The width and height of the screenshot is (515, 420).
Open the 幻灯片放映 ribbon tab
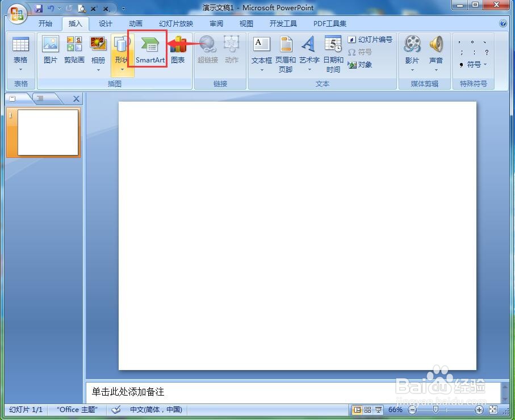pos(176,24)
